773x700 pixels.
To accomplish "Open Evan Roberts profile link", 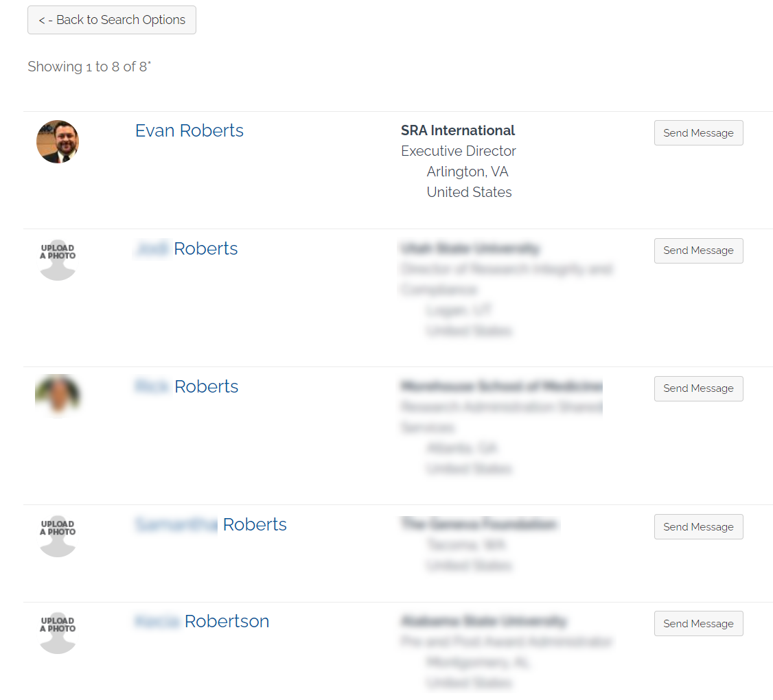I will click(189, 130).
